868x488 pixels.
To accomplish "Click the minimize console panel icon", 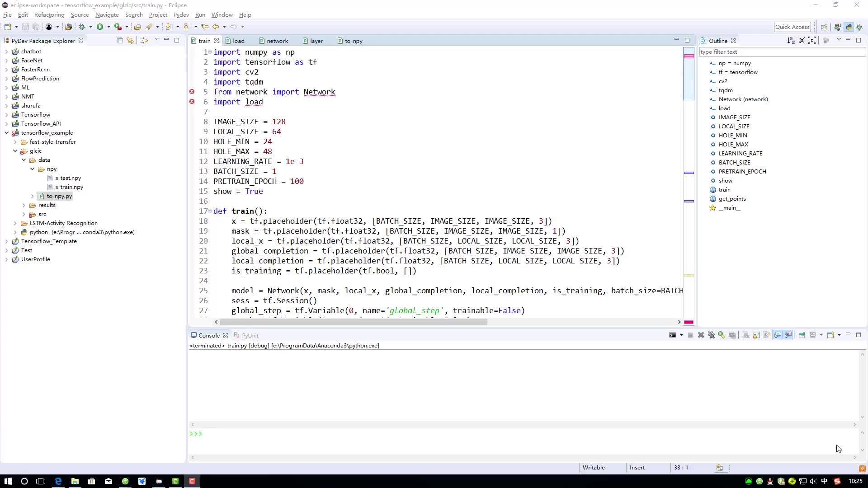I will point(849,334).
